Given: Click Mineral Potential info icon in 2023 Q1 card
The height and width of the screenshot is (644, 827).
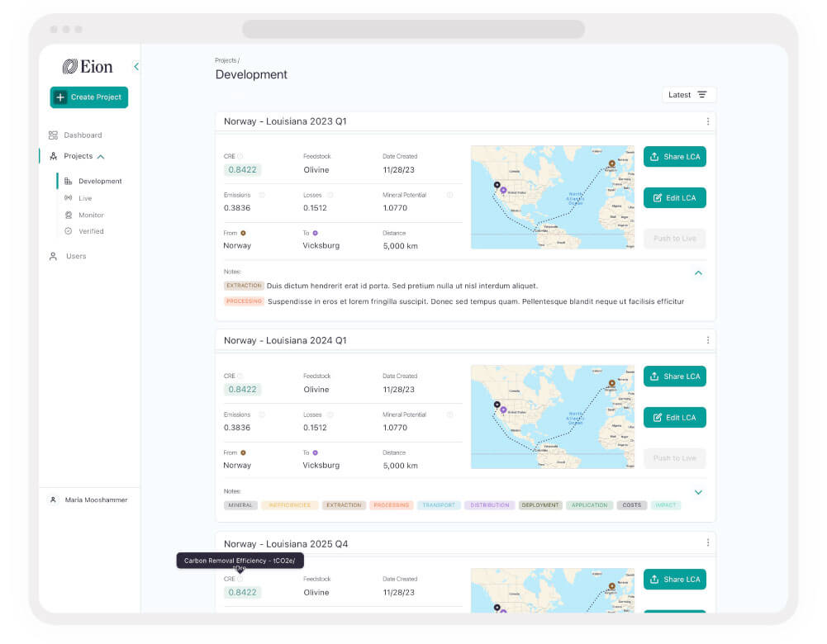Looking at the screenshot, I should click(450, 195).
